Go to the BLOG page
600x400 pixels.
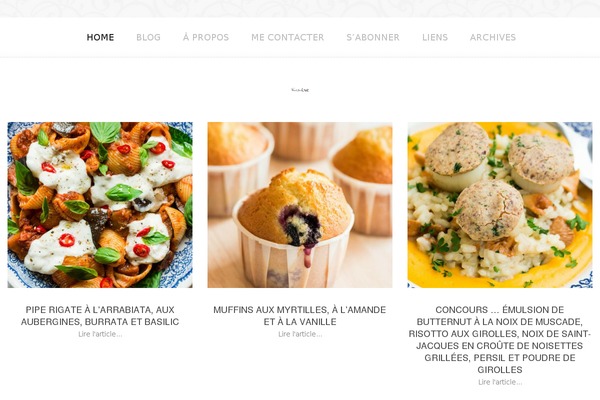(x=148, y=37)
